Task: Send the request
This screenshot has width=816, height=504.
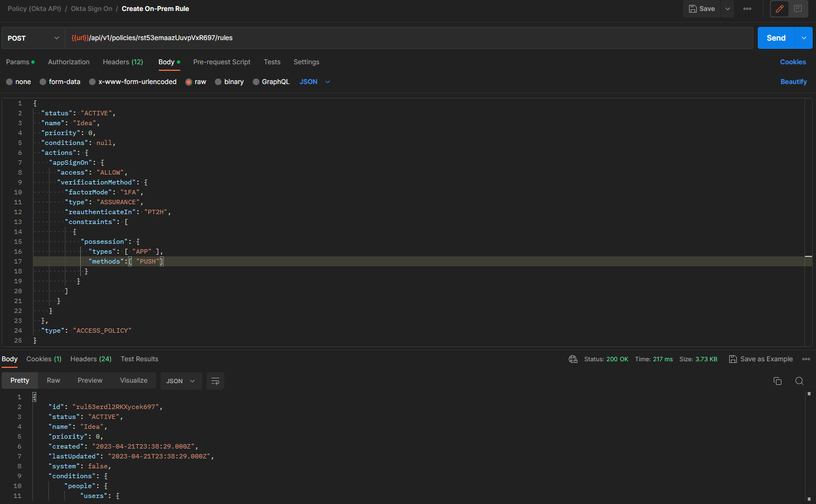Action: 776,38
